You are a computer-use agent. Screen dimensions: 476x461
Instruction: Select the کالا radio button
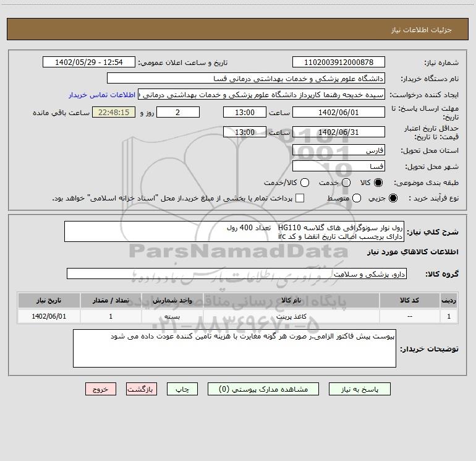(378, 183)
